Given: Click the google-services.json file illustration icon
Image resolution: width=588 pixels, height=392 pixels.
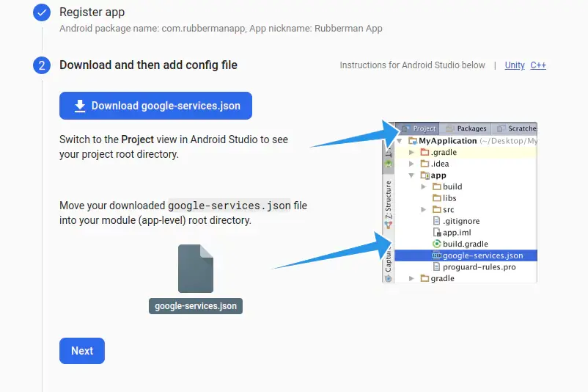Looking at the screenshot, I should pos(196,269).
